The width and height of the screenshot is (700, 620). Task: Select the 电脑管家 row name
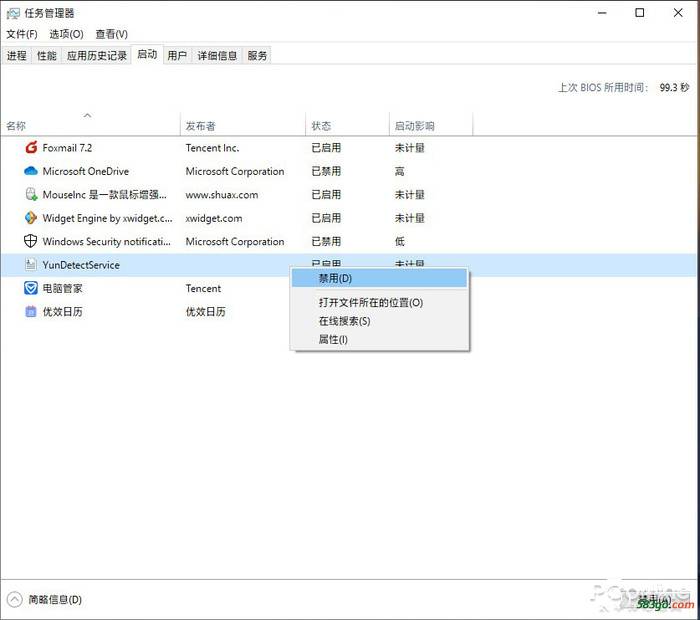point(62,288)
